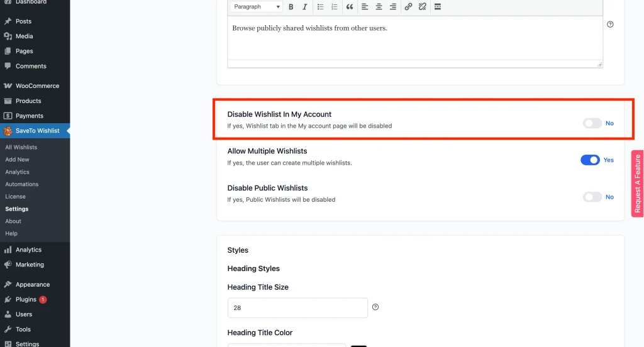Image resolution: width=644 pixels, height=347 pixels.
Task: Remove link with the unlink icon
Action: click(x=422, y=6)
